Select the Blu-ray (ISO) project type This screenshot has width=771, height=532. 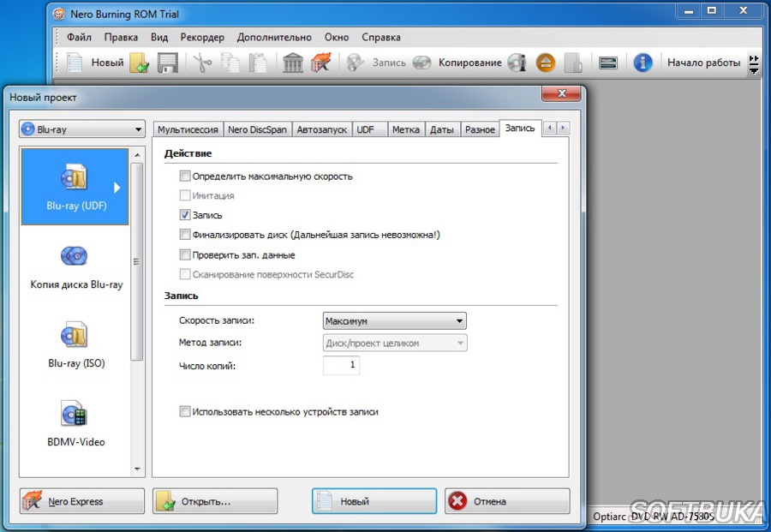pyautogui.click(x=76, y=344)
